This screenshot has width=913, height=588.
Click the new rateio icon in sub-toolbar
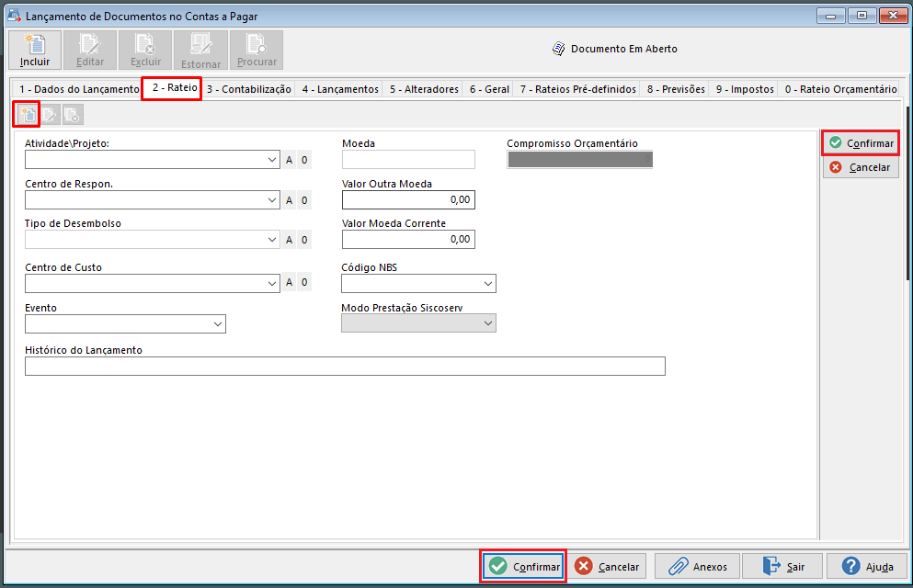pyautogui.click(x=27, y=115)
